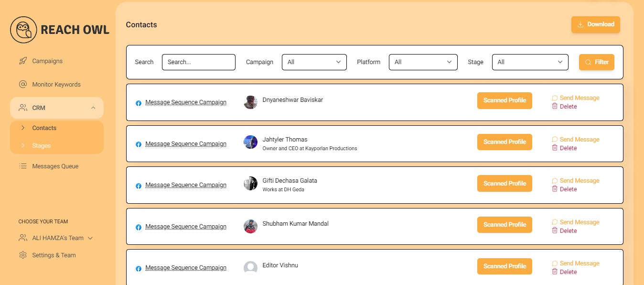Click Shubham Kumar Mandal's profile picture
Image resolution: width=644 pixels, height=285 pixels.
point(250,226)
